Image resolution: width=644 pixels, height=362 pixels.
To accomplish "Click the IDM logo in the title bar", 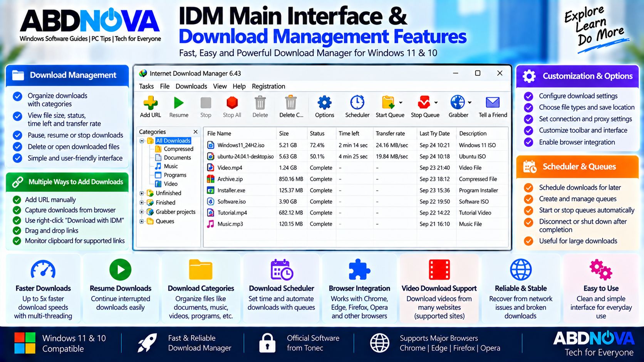I will tap(143, 73).
